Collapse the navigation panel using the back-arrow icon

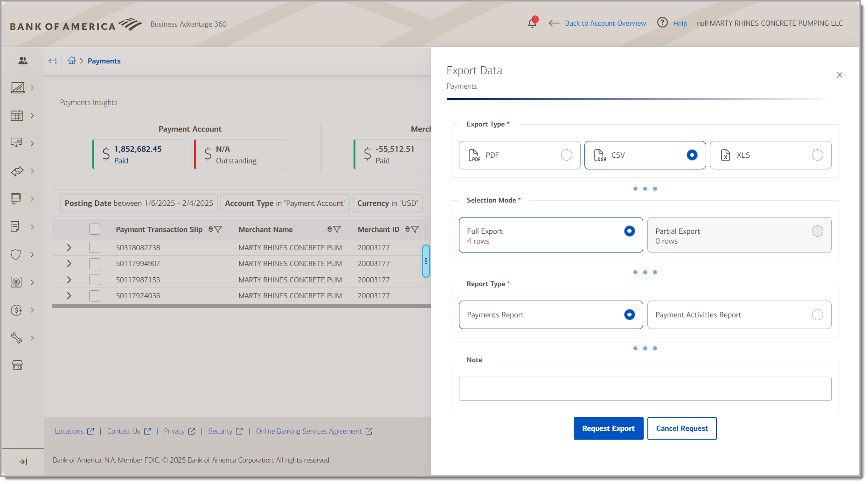52,61
